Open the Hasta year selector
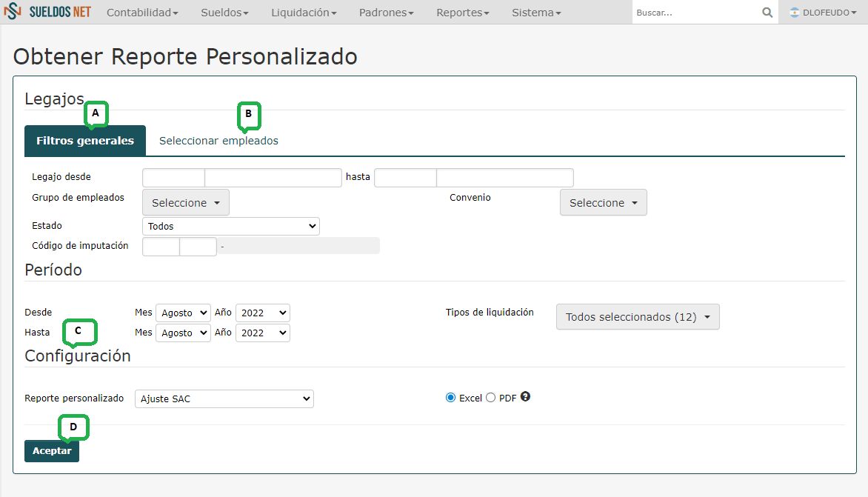868x497 pixels. click(262, 333)
